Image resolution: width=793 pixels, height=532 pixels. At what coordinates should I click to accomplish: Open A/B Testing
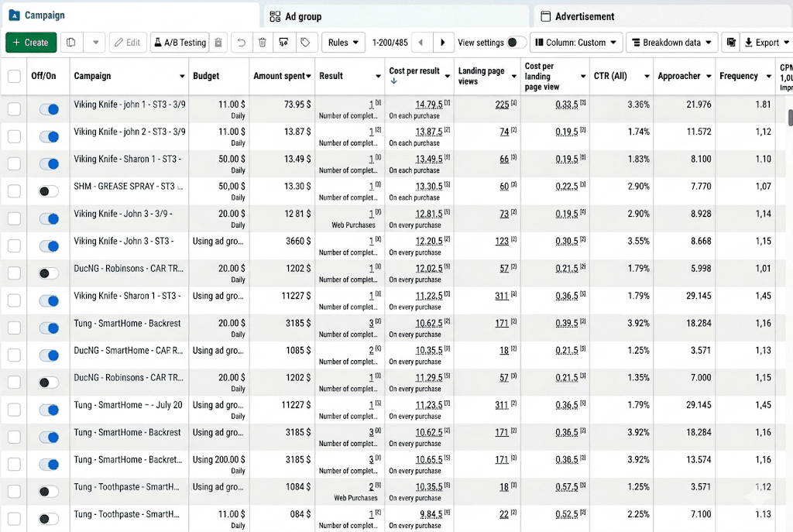point(180,43)
